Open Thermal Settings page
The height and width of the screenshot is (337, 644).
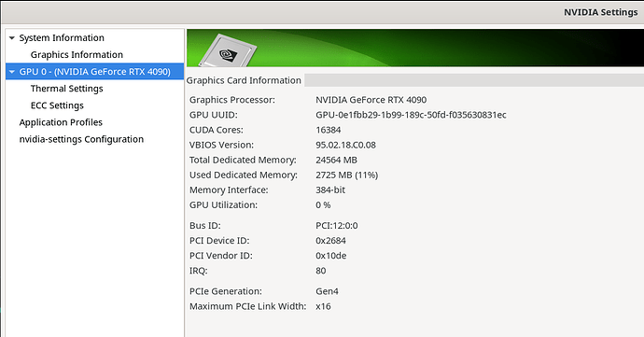tap(66, 89)
